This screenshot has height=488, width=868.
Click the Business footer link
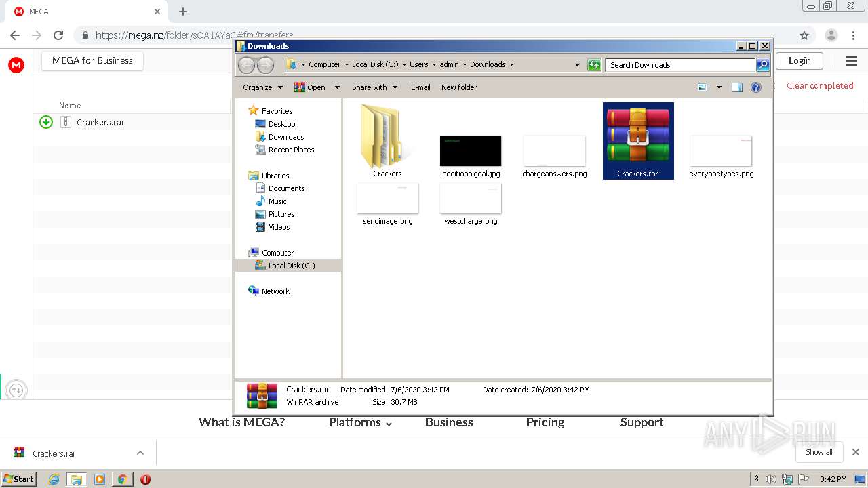449,422
